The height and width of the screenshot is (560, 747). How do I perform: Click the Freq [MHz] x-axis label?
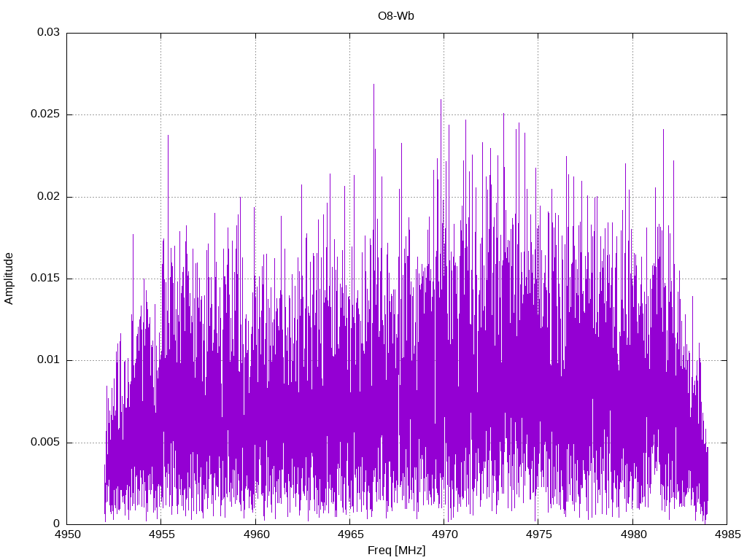click(396, 550)
